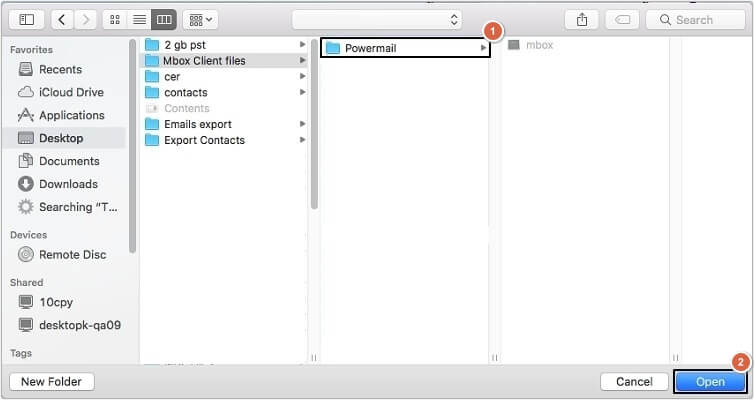Open Applications in the sidebar

pyautogui.click(x=65, y=115)
